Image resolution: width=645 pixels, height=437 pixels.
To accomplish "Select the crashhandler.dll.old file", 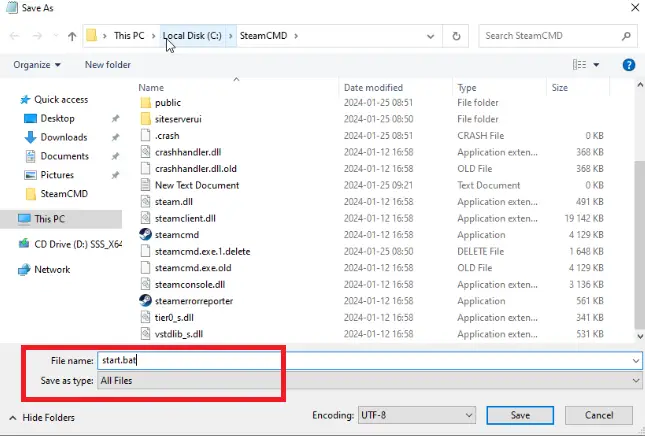I will pos(196,169).
